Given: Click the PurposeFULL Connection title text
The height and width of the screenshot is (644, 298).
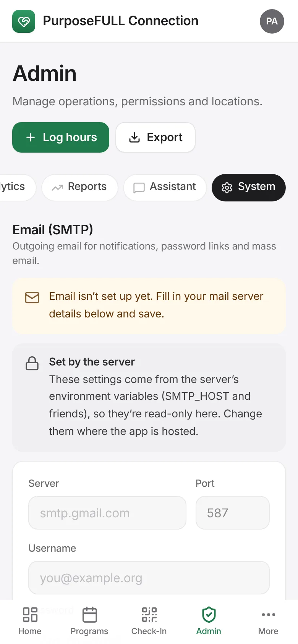Looking at the screenshot, I should (121, 21).
